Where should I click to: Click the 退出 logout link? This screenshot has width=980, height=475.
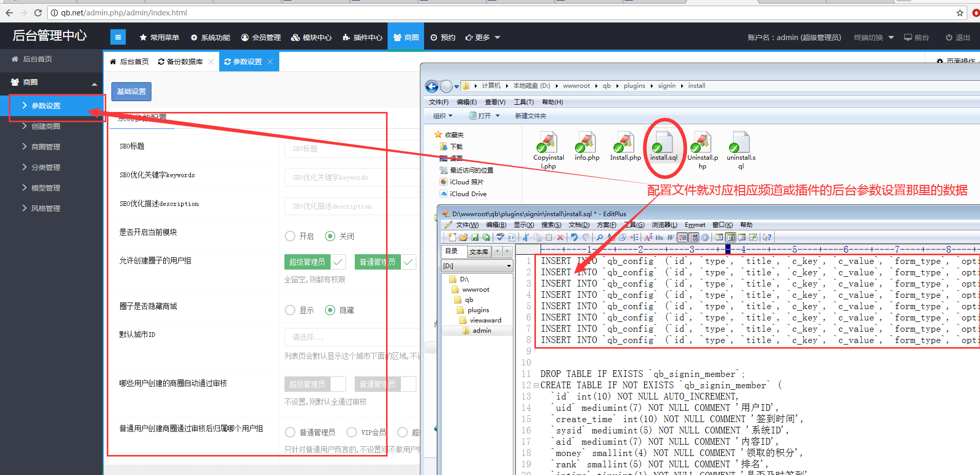[x=958, y=37]
